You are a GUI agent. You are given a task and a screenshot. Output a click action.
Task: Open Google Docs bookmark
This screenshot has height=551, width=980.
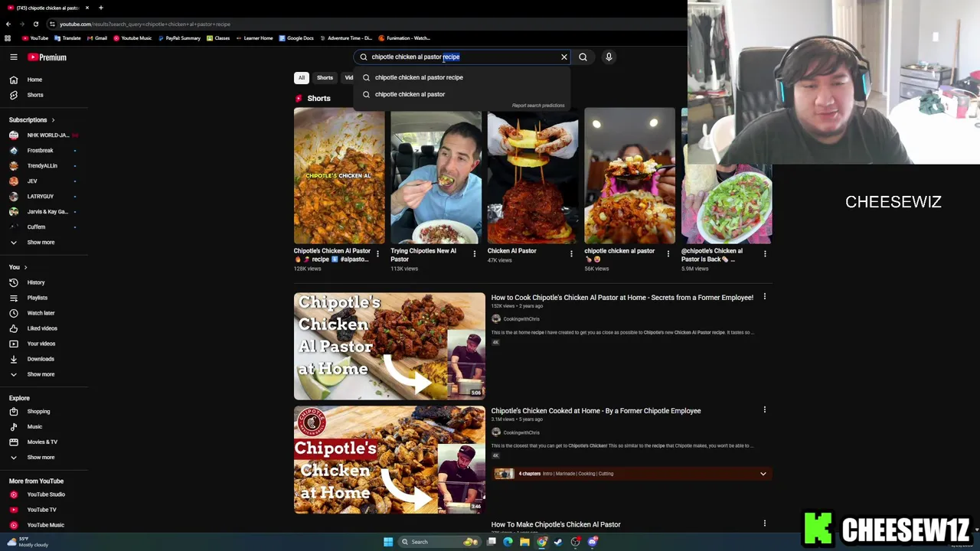coord(296,38)
